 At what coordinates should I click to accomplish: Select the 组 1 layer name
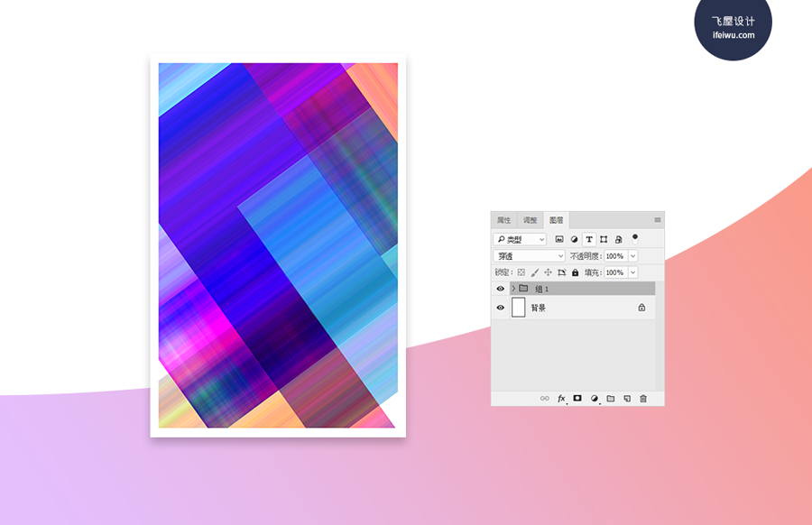pyautogui.click(x=541, y=289)
